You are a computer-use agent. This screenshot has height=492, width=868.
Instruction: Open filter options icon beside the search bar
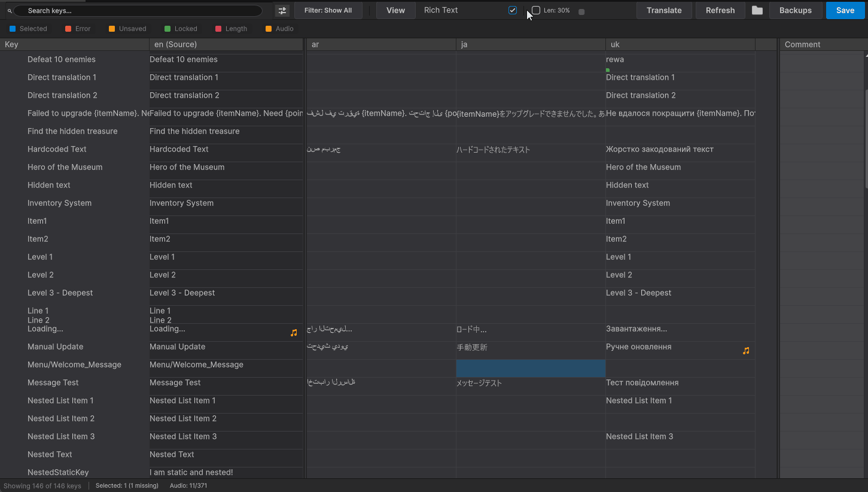[282, 10]
